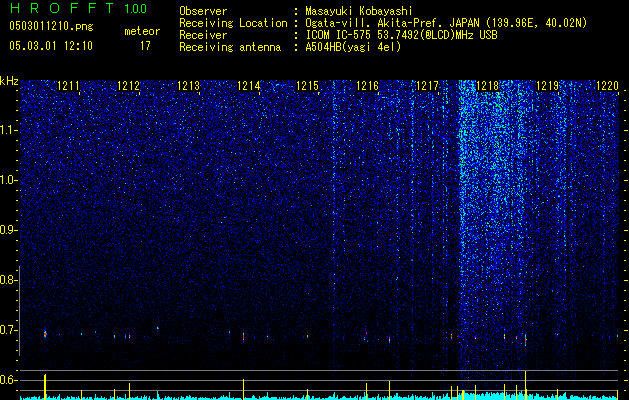Click the 1.1 kHz frequency tick label
Screen dimensions: 629x400
pos(7,130)
